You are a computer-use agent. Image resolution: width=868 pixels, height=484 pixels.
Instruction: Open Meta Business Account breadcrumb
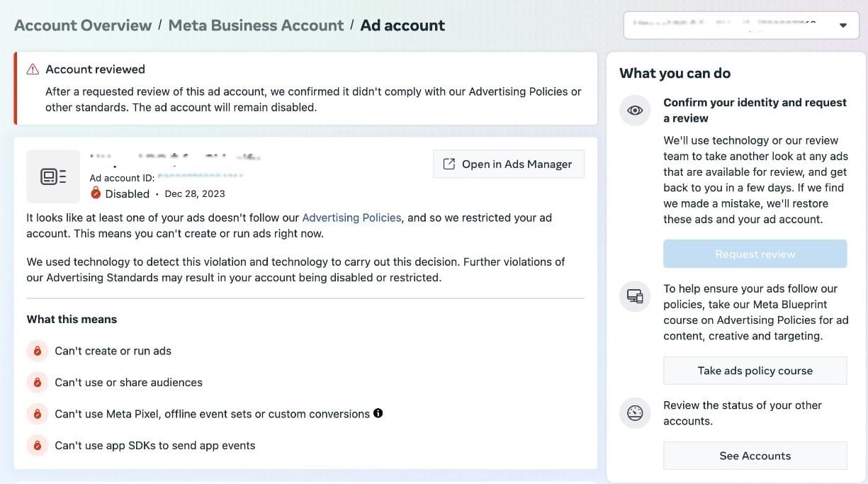[256, 26]
